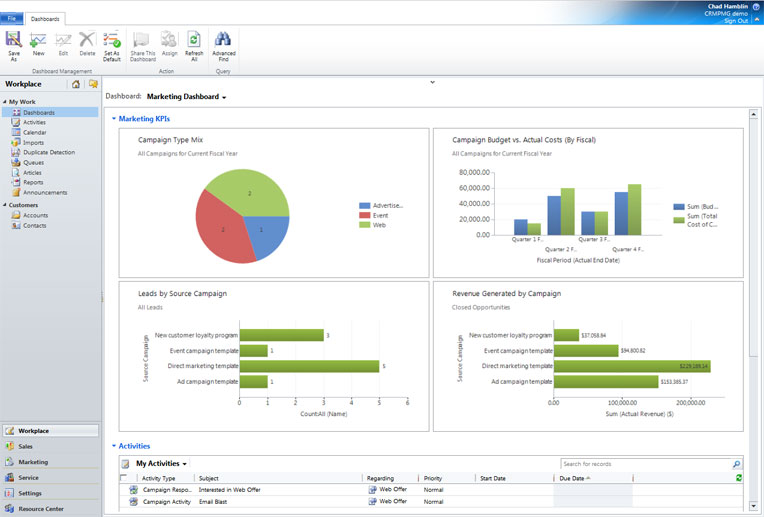Open the help icon next to user name
Screen dimensions: 764x517
click(x=756, y=6)
